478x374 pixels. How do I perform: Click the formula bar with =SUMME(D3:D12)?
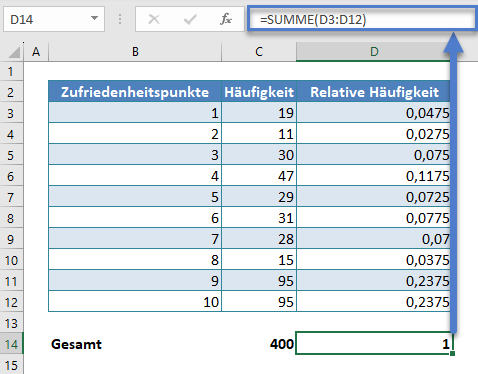(x=362, y=20)
